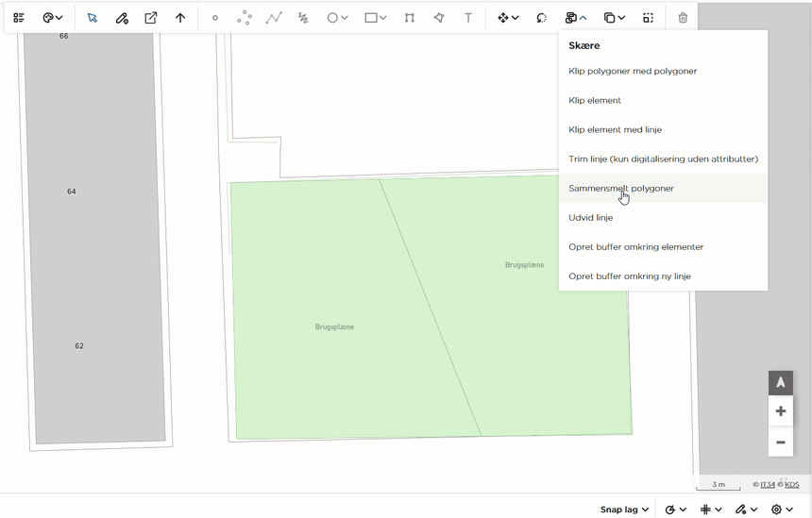The image size is (812, 518).
Task: Click the right Brugsplæne polygon label
Action: point(525,265)
